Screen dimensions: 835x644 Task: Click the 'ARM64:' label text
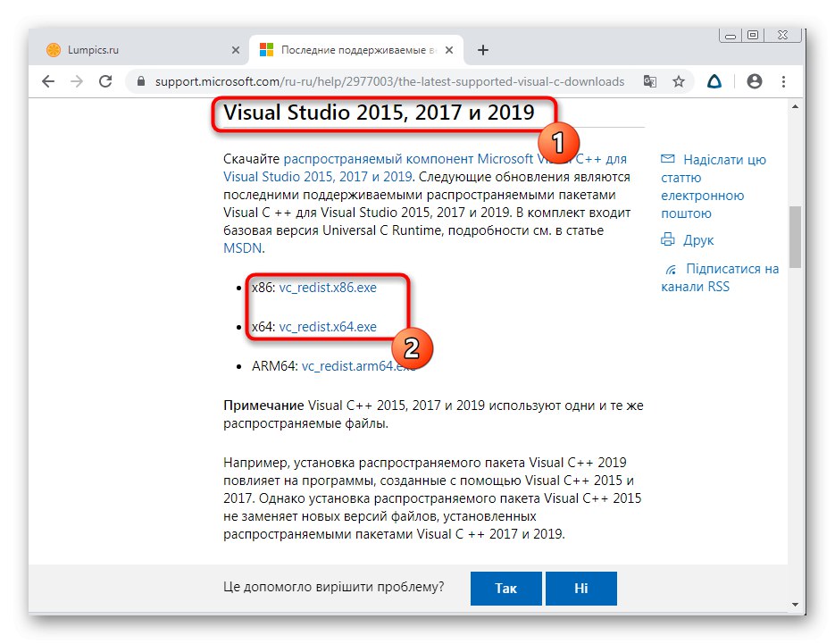[x=275, y=366]
